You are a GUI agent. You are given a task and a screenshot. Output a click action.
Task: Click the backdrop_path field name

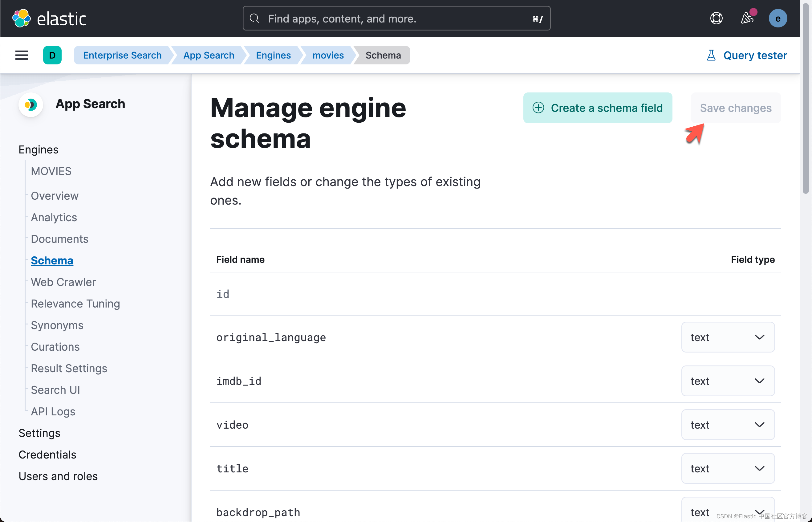pos(258,512)
